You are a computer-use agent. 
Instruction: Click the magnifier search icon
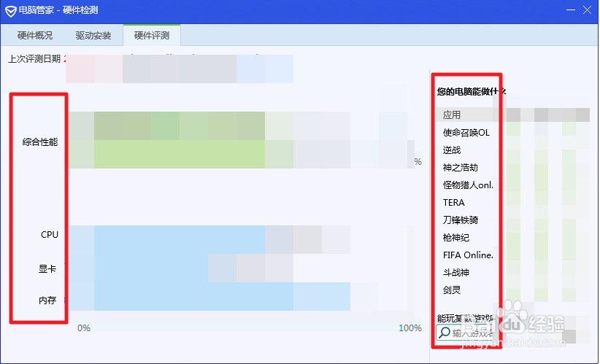[x=444, y=332]
